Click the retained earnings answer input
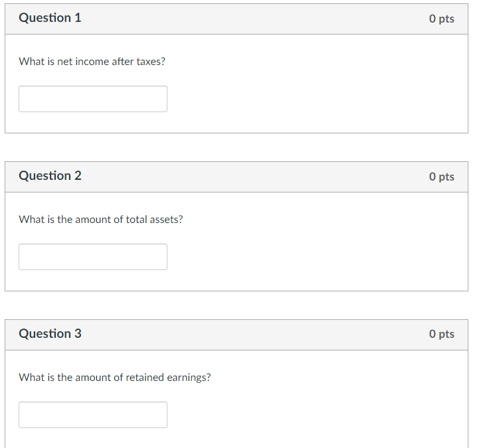 [x=93, y=415]
